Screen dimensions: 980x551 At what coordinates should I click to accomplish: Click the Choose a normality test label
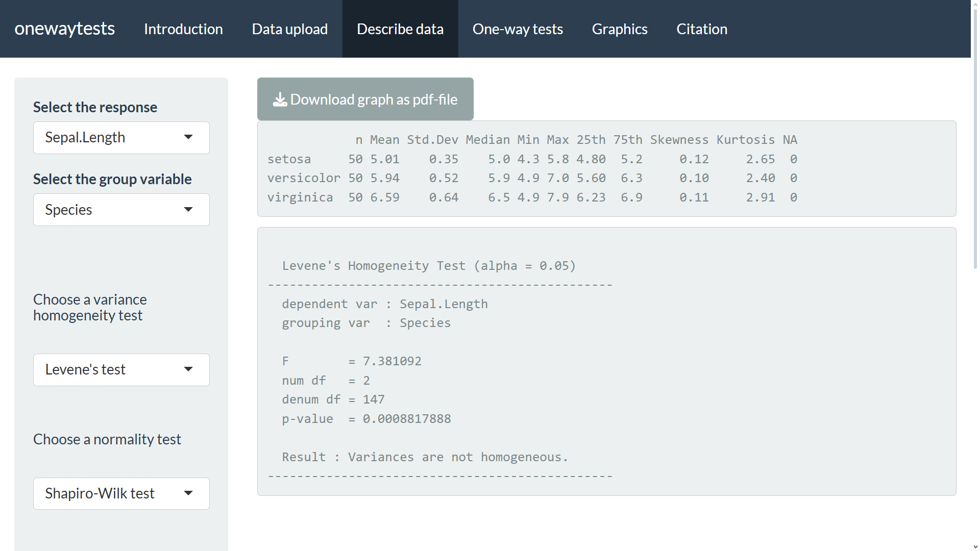[107, 439]
